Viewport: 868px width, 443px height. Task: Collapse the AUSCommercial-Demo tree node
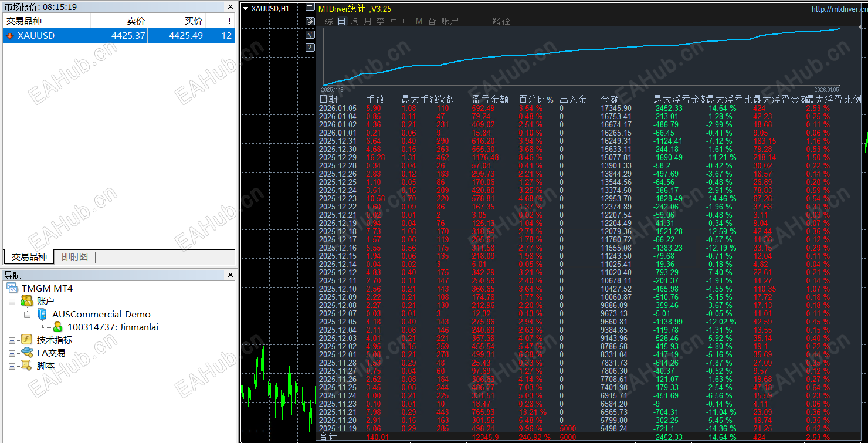tap(27, 314)
